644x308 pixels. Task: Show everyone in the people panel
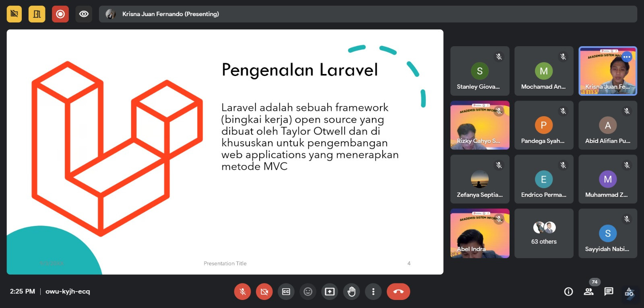(588, 292)
